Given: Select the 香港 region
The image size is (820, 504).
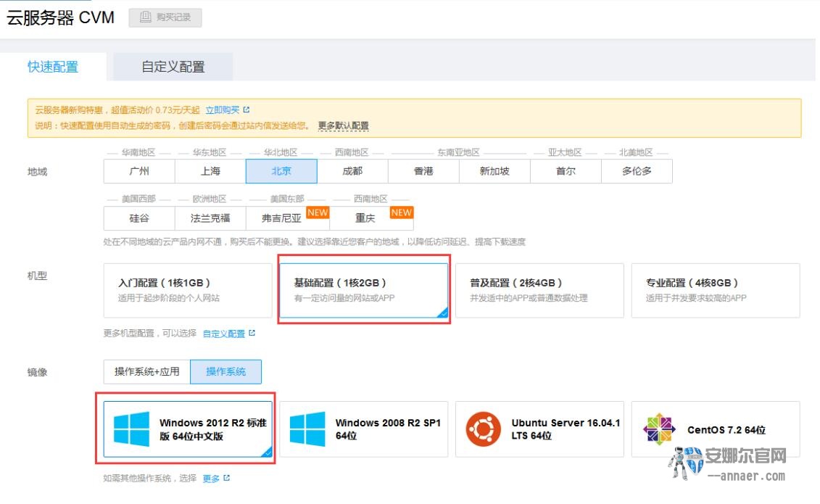Looking at the screenshot, I should [423, 171].
